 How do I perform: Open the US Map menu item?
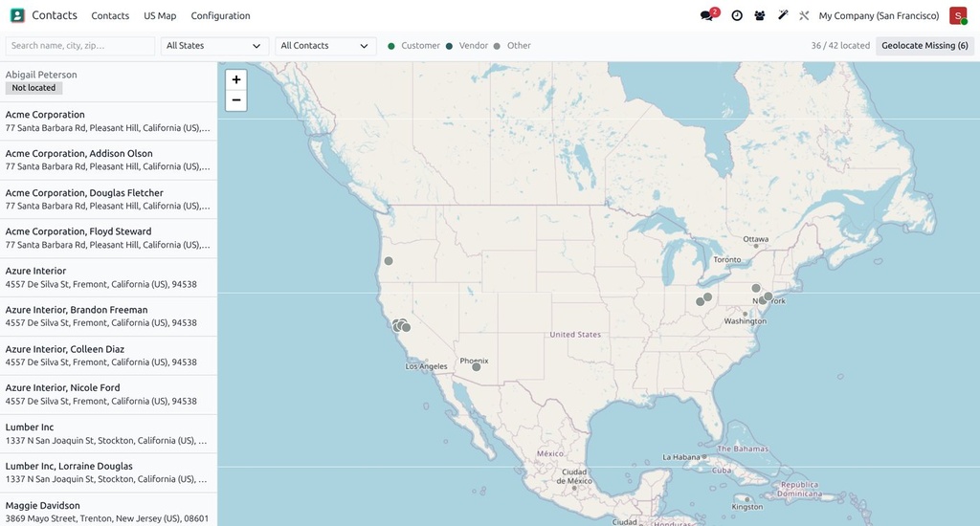[160, 15]
